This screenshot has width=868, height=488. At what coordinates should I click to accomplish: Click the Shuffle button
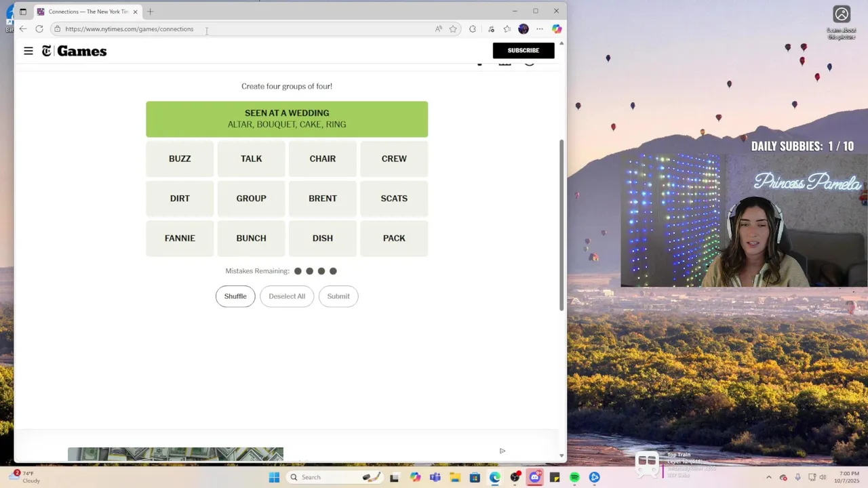(x=235, y=296)
